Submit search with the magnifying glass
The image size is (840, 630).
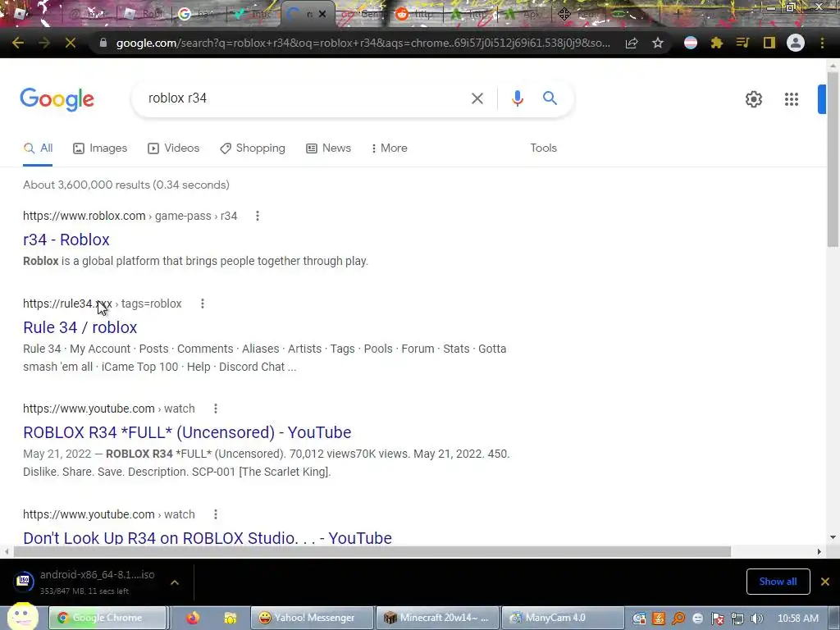[550, 98]
